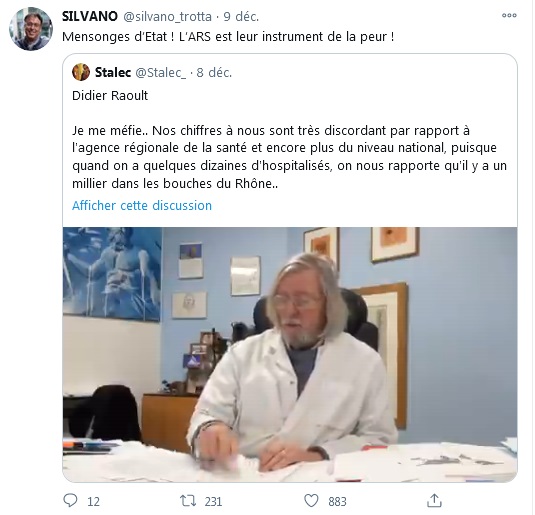Click "Afficher cette discussion" link
535x515 pixels.
[142, 205]
